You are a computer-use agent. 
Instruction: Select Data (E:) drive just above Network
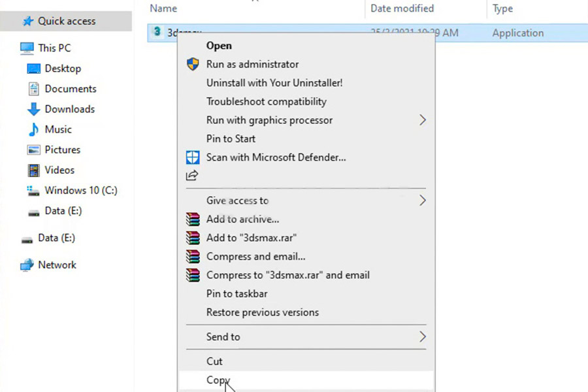(x=27, y=240)
